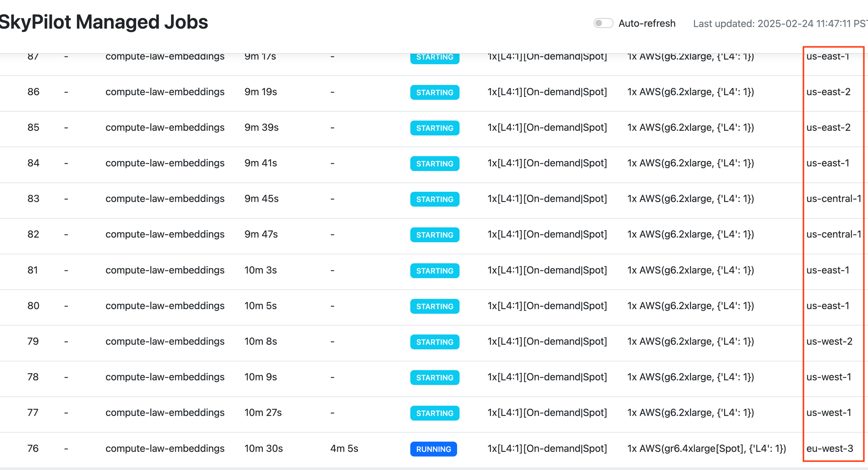Select job ID 76
The width and height of the screenshot is (868, 470).
(33, 449)
